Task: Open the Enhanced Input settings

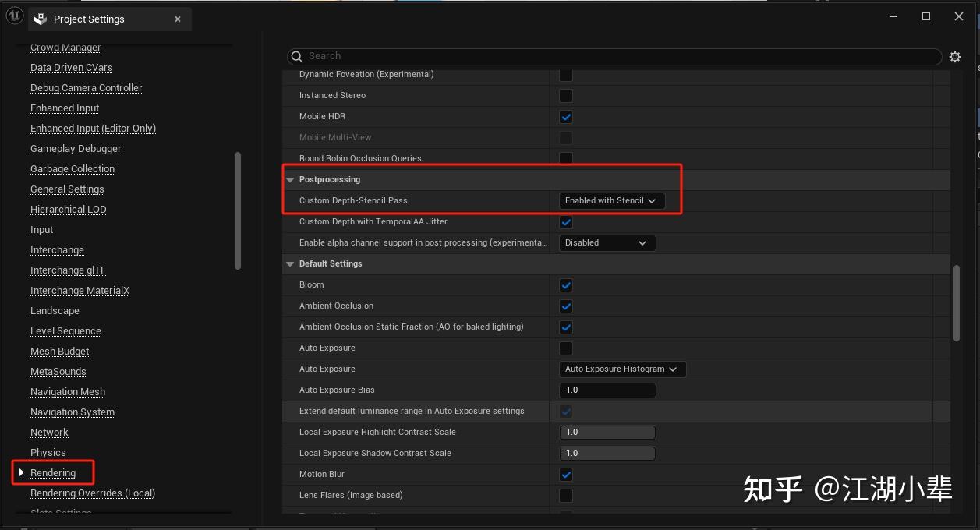Action: (65, 108)
